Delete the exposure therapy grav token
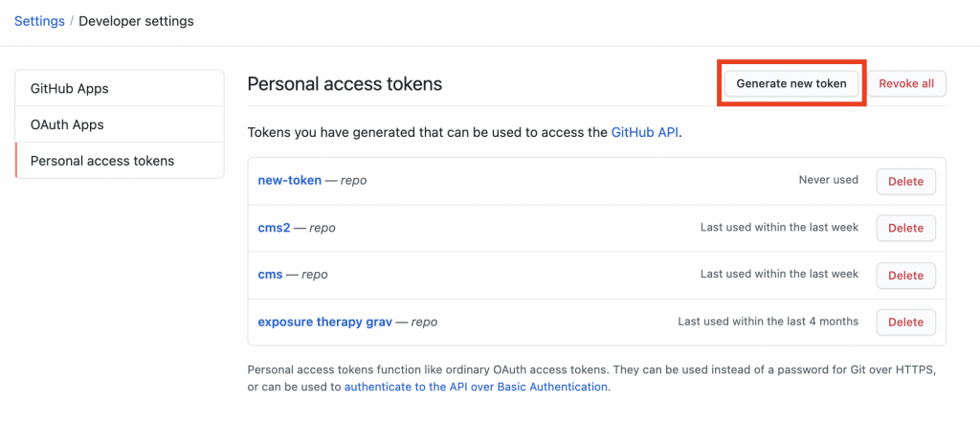This screenshot has height=424, width=980. coord(905,322)
